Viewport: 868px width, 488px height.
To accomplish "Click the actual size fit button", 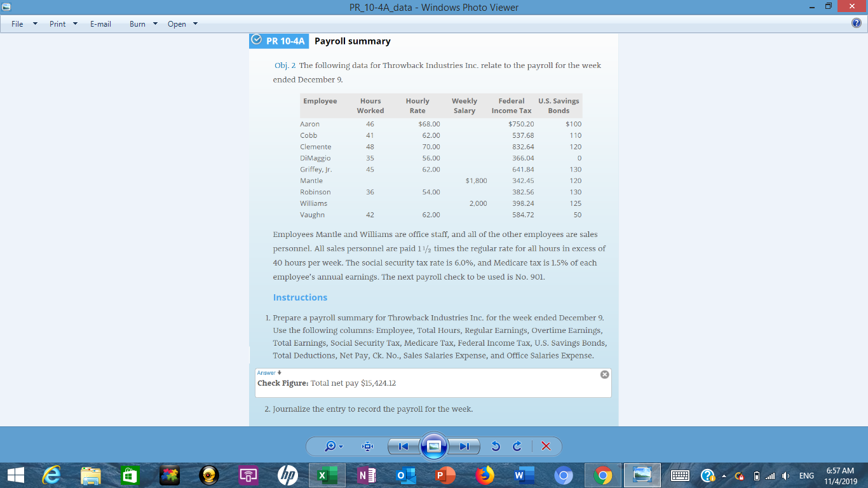I will (x=367, y=447).
